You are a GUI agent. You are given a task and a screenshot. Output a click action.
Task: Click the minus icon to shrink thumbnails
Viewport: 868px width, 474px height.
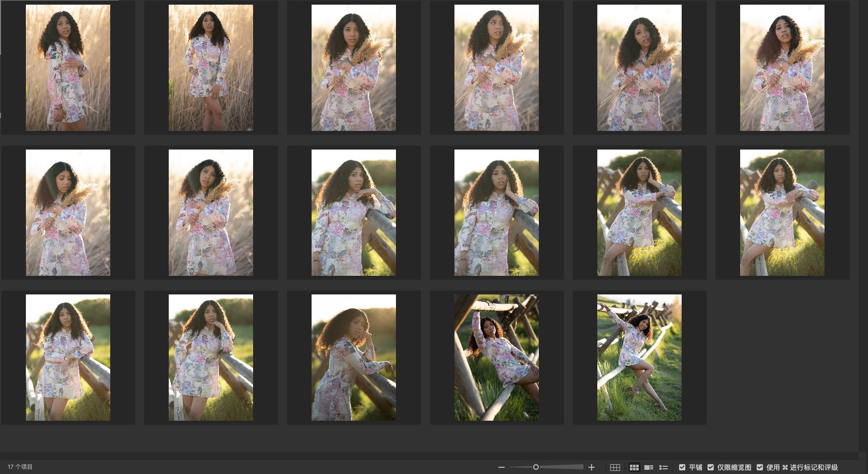[x=501, y=467]
